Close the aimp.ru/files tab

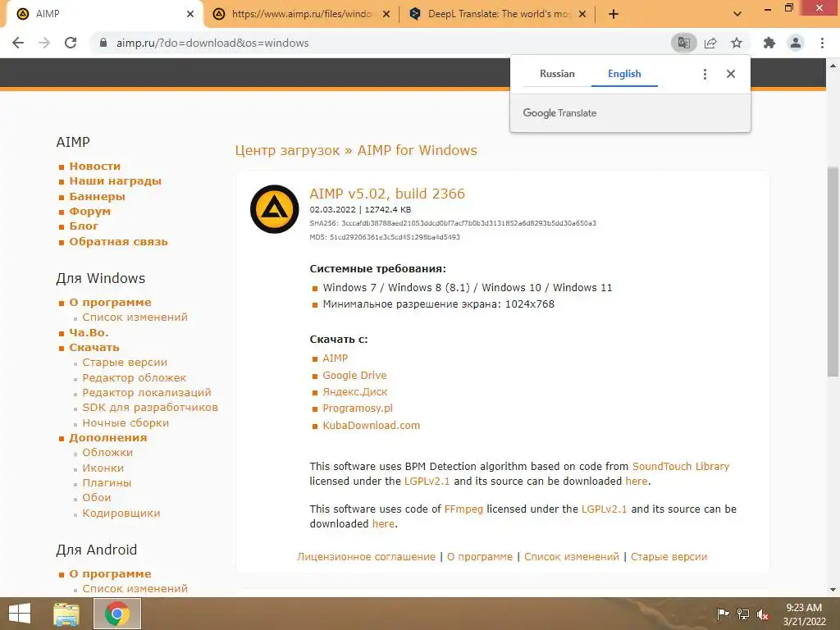[386, 14]
